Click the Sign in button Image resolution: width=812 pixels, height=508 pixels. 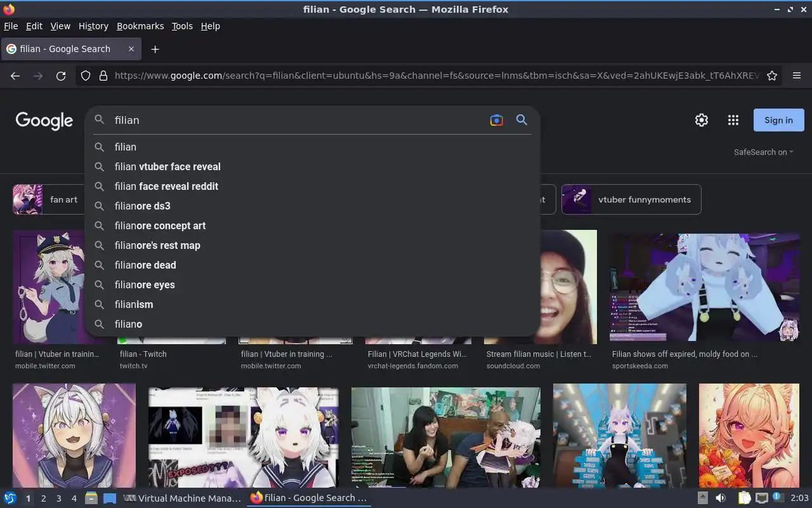778,120
